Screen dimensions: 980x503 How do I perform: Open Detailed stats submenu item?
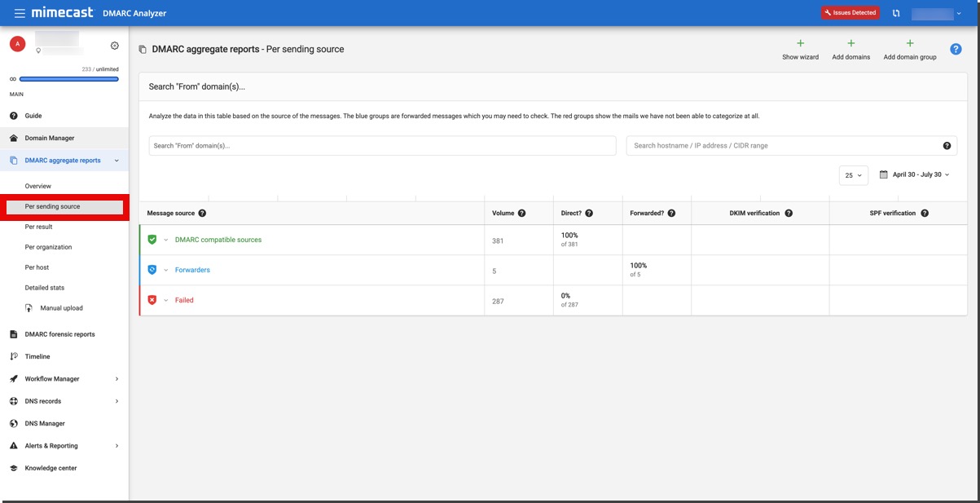(x=45, y=288)
